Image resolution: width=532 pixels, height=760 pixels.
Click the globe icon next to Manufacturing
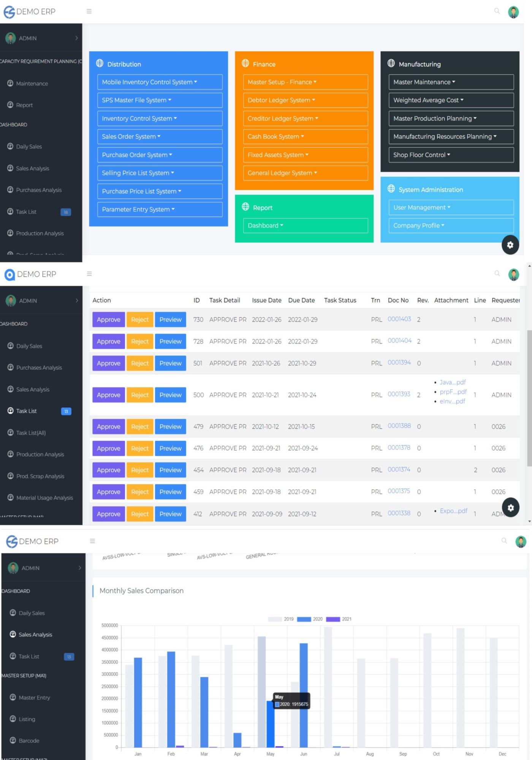click(391, 63)
